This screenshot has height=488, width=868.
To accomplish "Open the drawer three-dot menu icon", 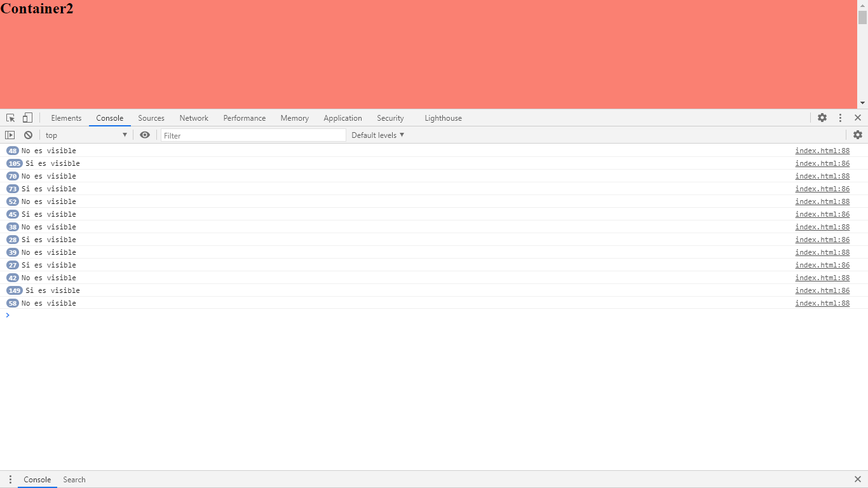I will [x=10, y=479].
